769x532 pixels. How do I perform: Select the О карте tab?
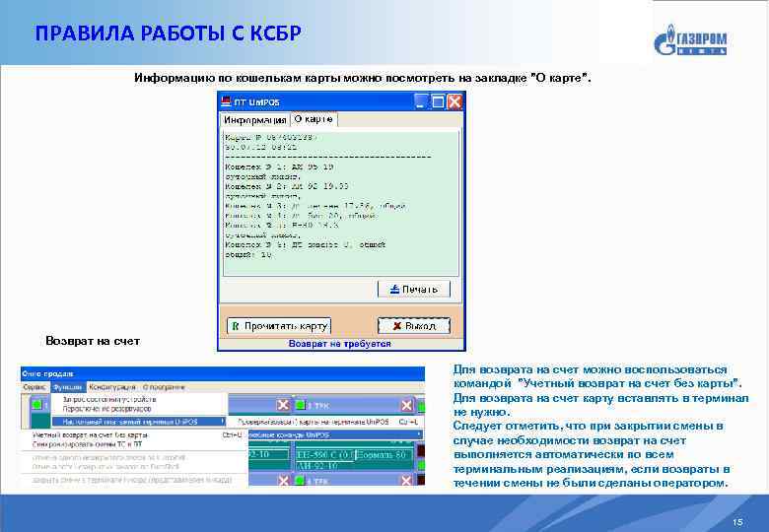(314, 119)
